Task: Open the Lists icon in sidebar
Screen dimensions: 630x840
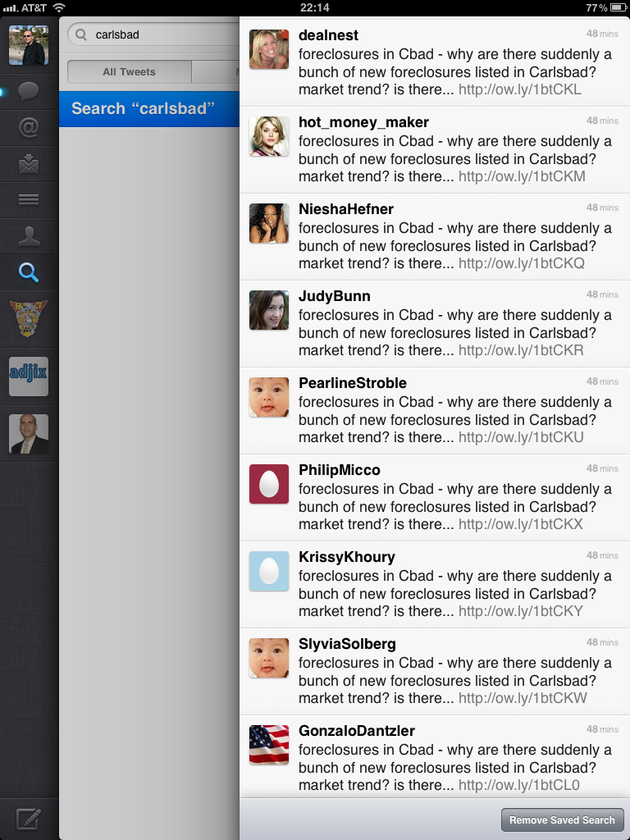Action: pos(29,200)
